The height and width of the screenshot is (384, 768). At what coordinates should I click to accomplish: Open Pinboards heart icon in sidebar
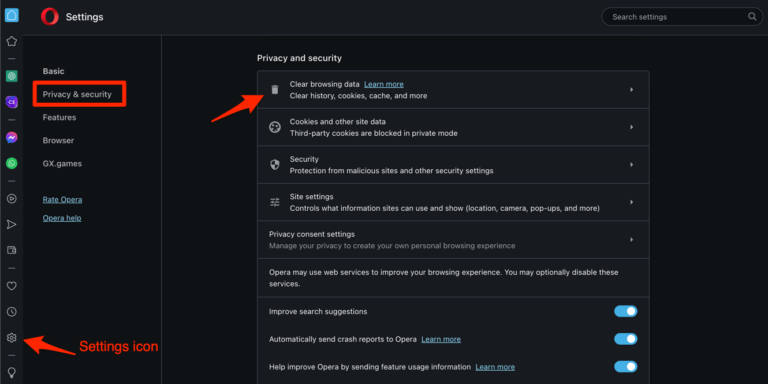coord(12,286)
